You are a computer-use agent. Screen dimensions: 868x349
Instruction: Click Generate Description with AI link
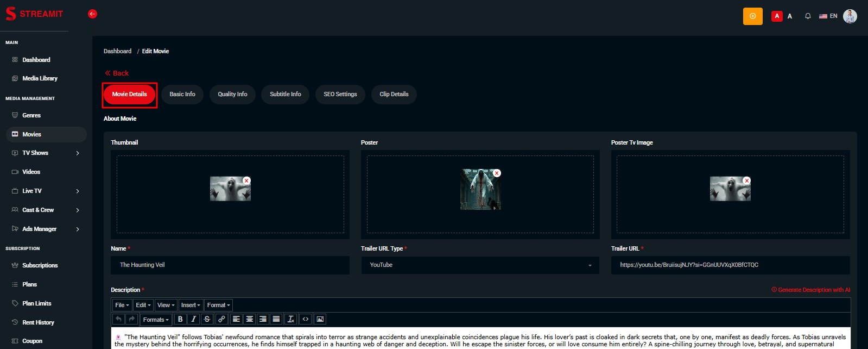tap(810, 290)
